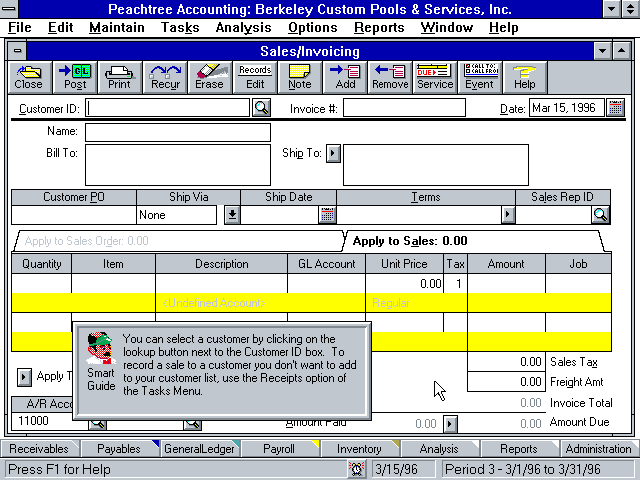The height and width of the screenshot is (480, 640).
Task: Click the 3/15/96 status bar date
Action: tap(404, 469)
